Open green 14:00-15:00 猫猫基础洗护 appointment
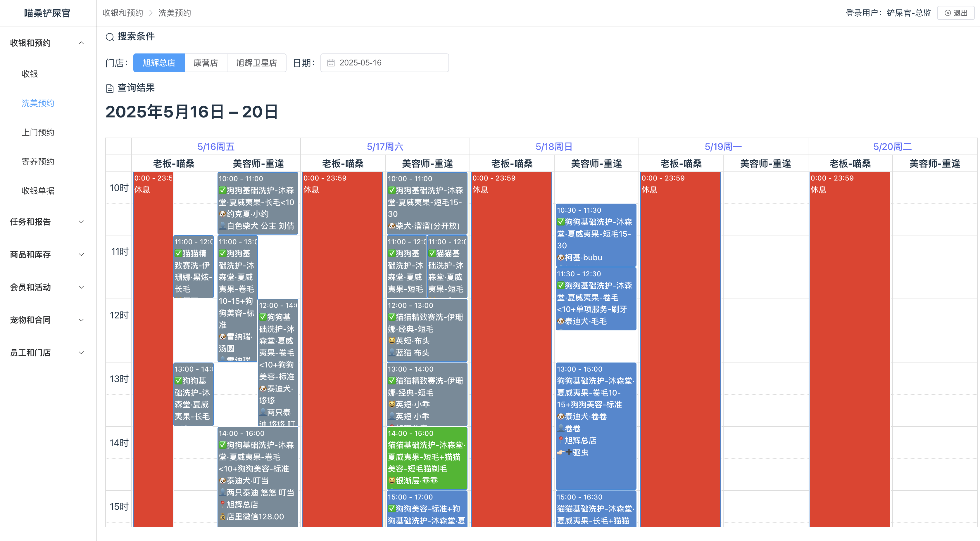 tap(427, 458)
